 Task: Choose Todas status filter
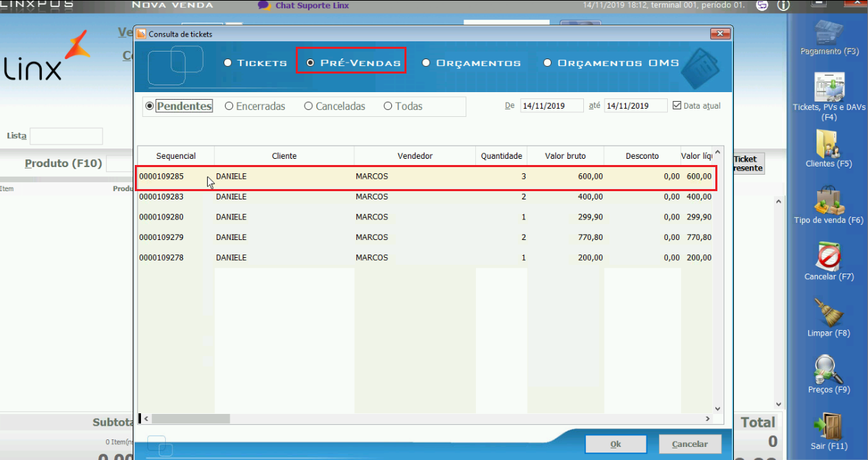click(x=403, y=107)
